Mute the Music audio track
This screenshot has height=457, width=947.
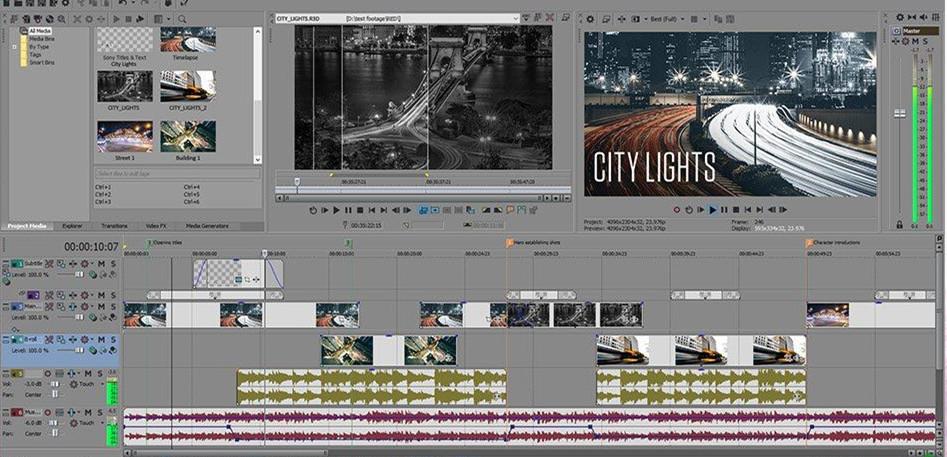point(88,412)
